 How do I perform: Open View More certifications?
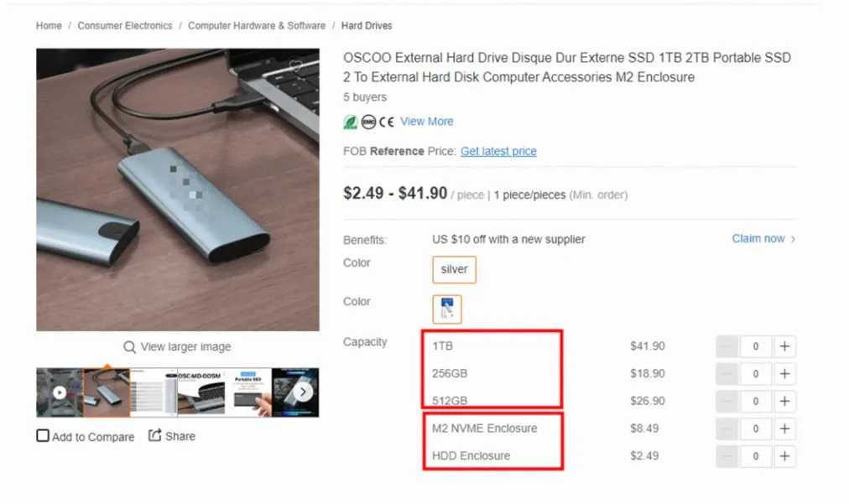tap(426, 122)
